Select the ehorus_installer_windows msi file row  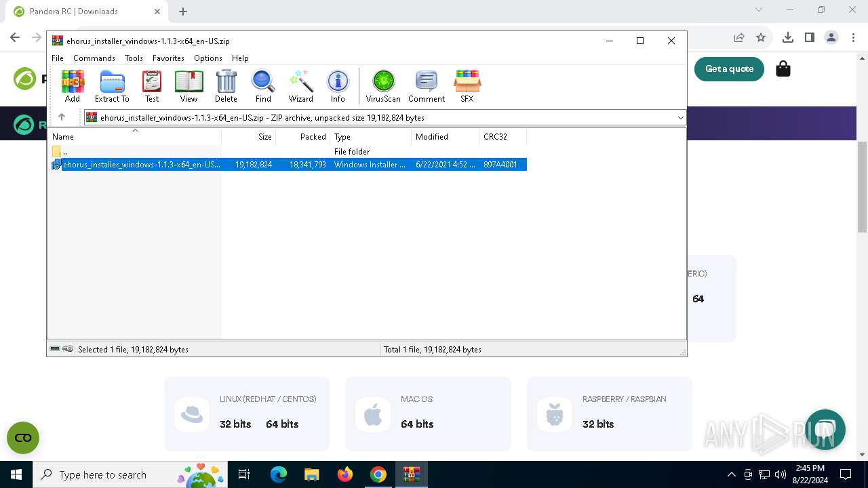289,165
